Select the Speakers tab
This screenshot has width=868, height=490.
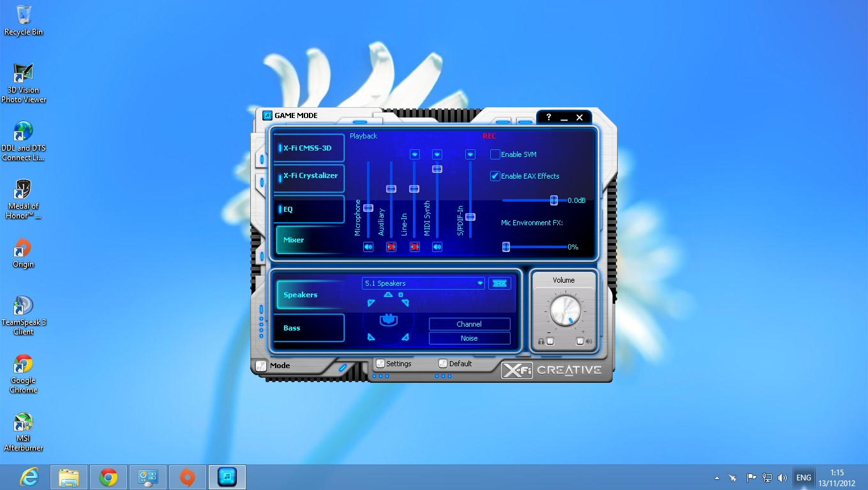(x=311, y=295)
